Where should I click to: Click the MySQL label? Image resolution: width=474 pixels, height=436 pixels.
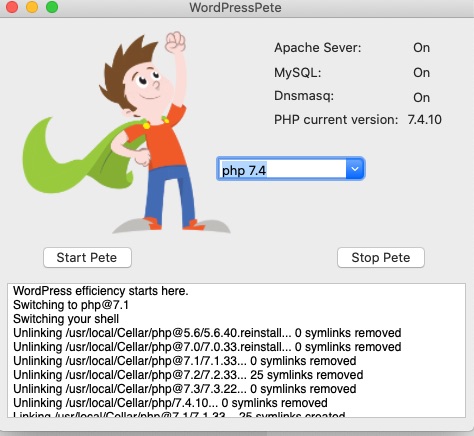[297, 72]
